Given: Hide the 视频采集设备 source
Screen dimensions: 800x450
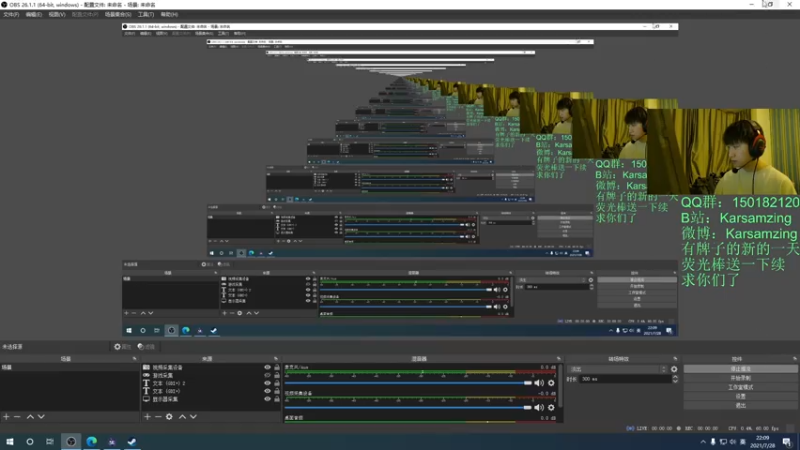Looking at the screenshot, I should [x=267, y=367].
